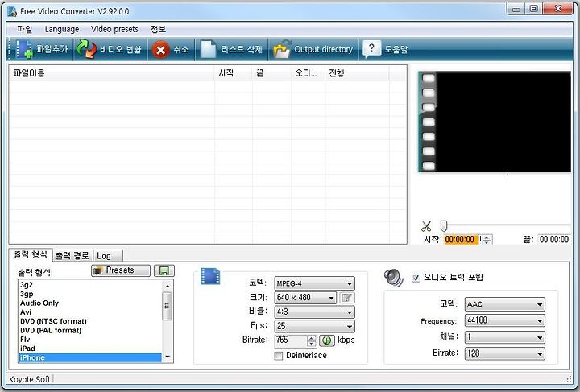Open the Video presets menu

tap(114, 29)
